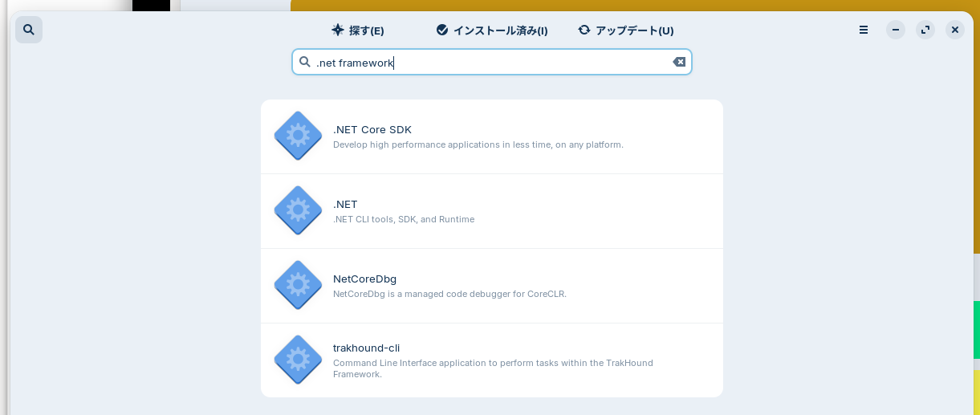Switch to the 探す(E) tab
980x415 pixels.
tap(358, 31)
